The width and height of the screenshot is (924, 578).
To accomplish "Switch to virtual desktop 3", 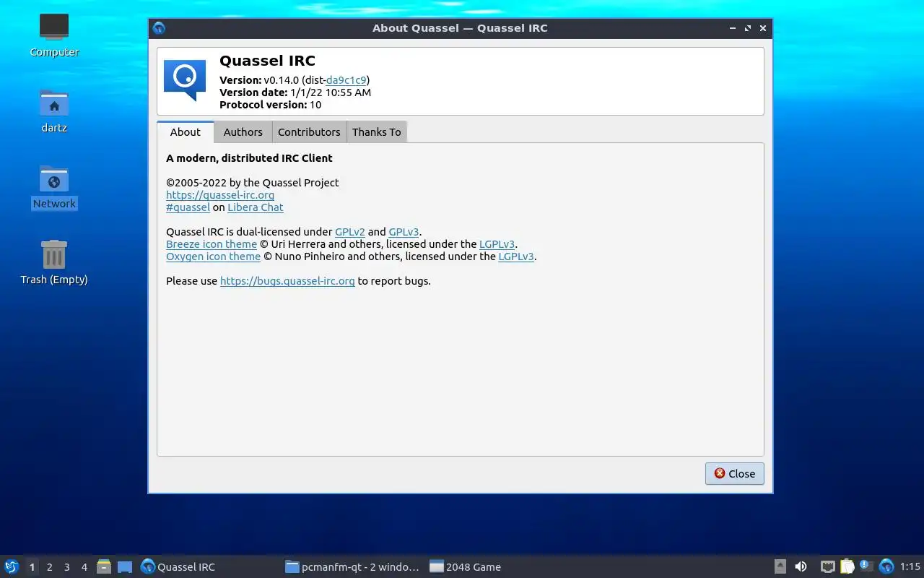I will [66, 567].
